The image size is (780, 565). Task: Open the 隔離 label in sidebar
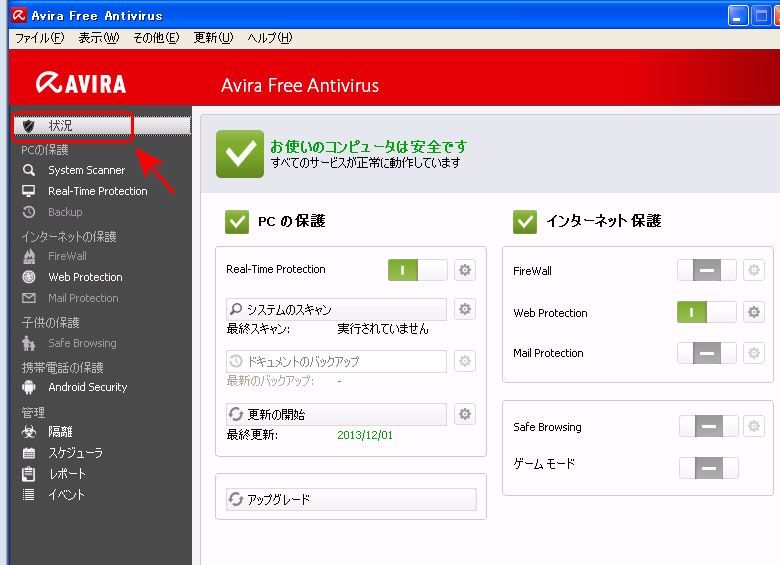tap(60, 432)
